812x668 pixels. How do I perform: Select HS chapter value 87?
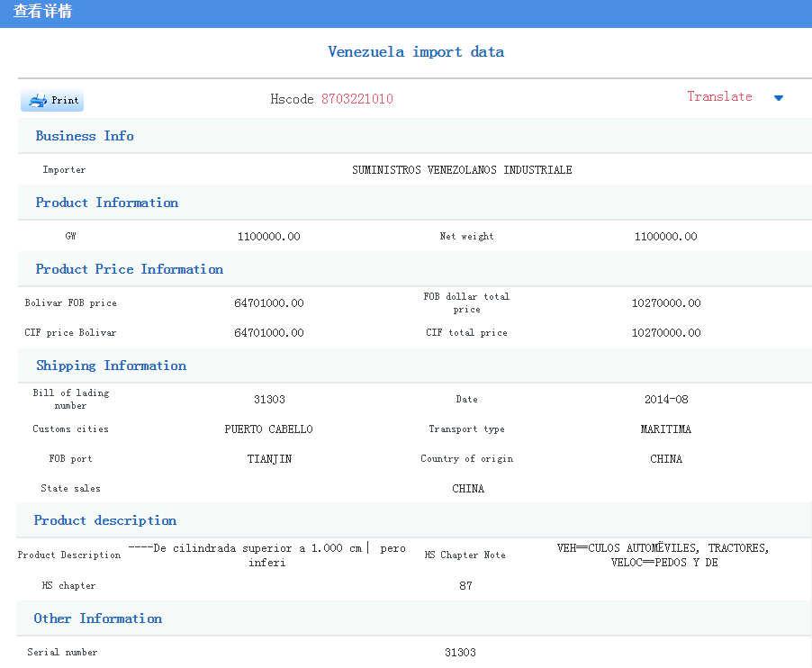(465, 586)
